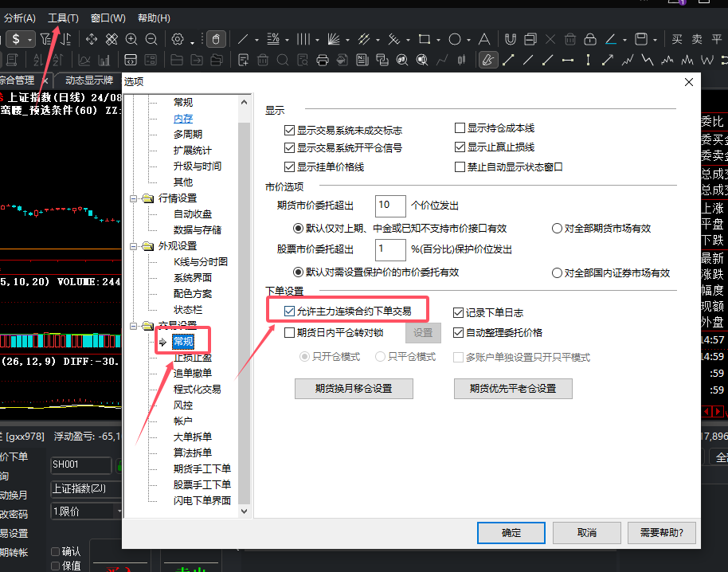Click the printer icon in the toolbar
Screen dimensions: 728x572
tap(323, 60)
